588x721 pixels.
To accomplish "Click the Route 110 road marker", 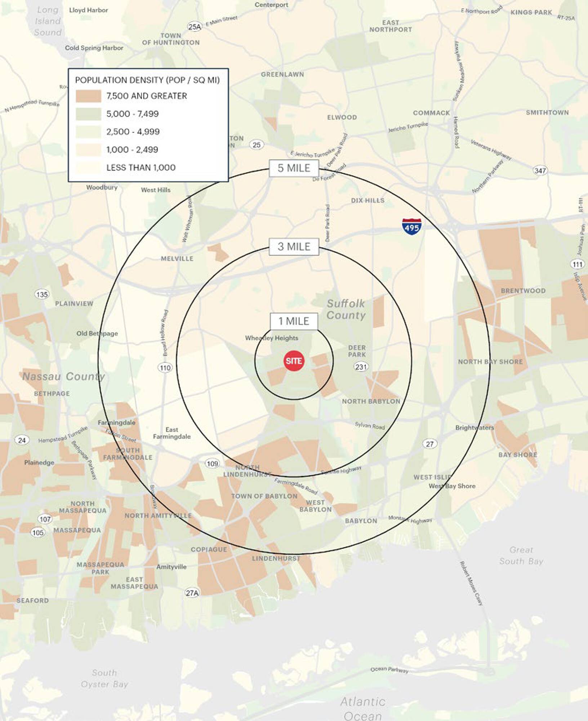I will coord(165,368).
